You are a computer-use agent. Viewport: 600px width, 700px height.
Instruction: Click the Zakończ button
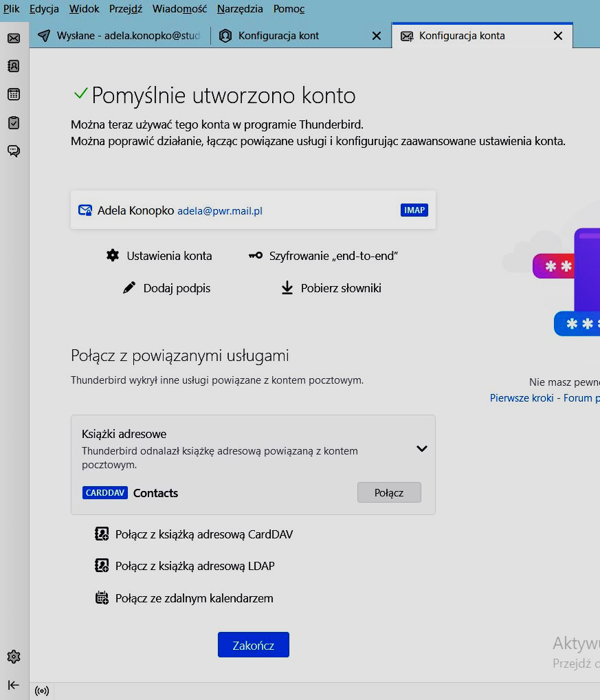(x=253, y=645)
